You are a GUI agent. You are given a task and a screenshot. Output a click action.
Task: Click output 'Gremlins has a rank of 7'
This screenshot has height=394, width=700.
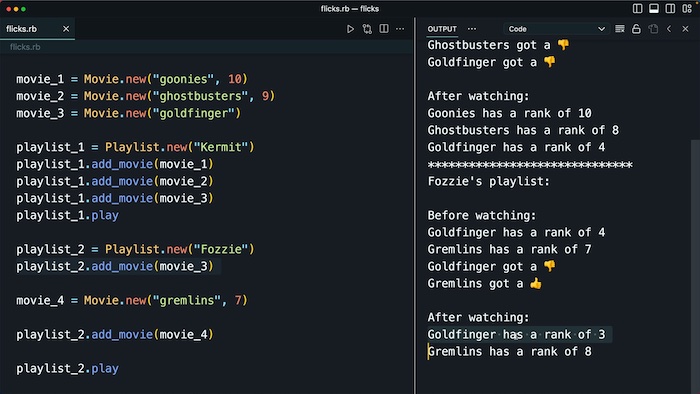(509, 249)
